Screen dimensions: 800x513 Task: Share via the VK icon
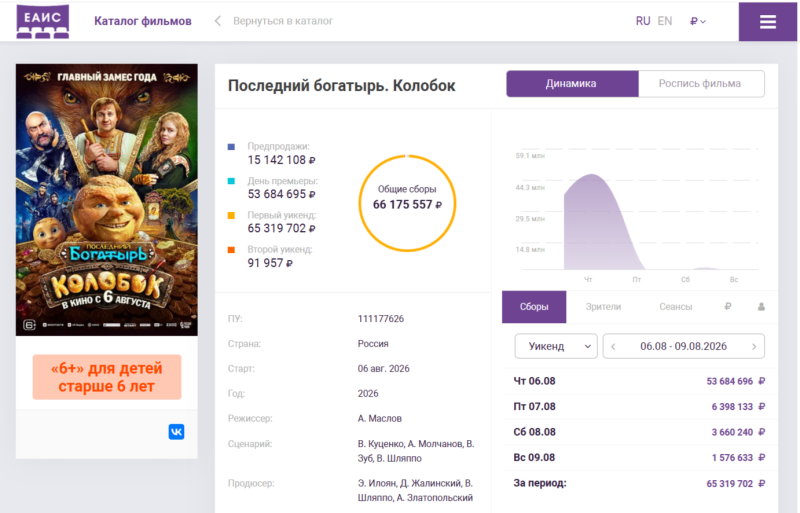click(177, 432)
